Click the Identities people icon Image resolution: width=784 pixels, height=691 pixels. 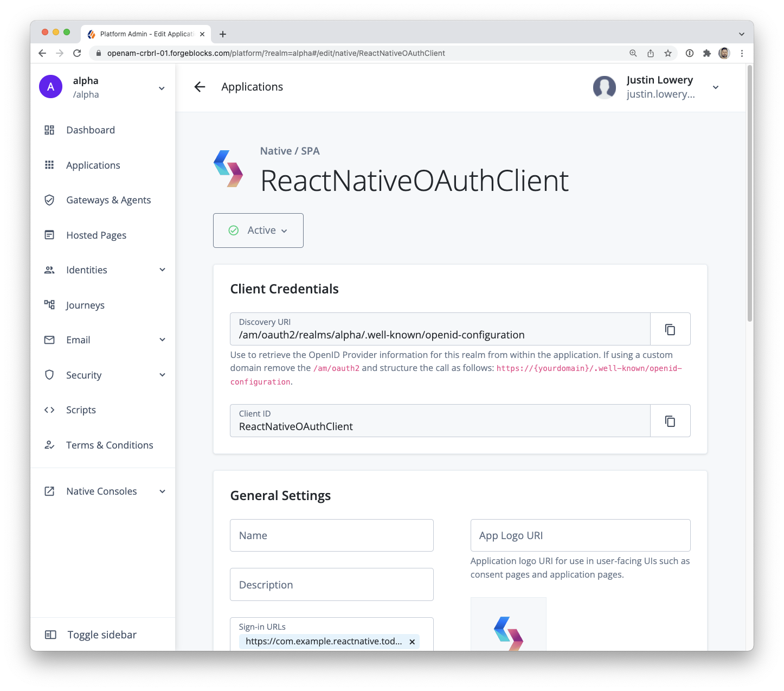(49, 270)
